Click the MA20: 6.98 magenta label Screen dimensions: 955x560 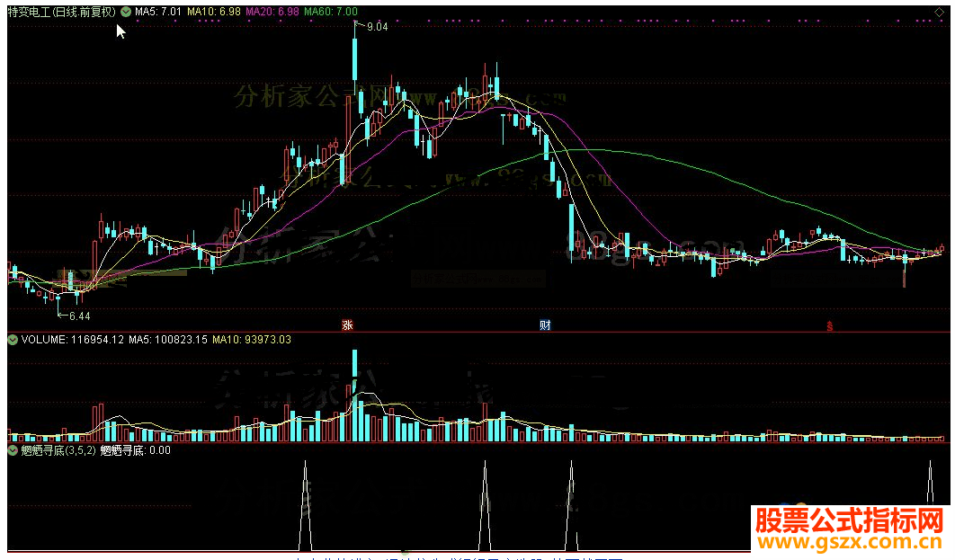[x=272, y=12]
